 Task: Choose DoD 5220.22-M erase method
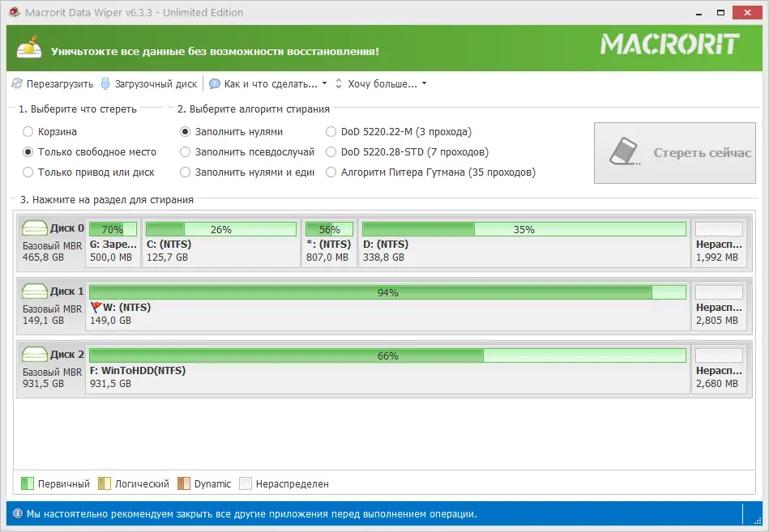coord(331,130)
